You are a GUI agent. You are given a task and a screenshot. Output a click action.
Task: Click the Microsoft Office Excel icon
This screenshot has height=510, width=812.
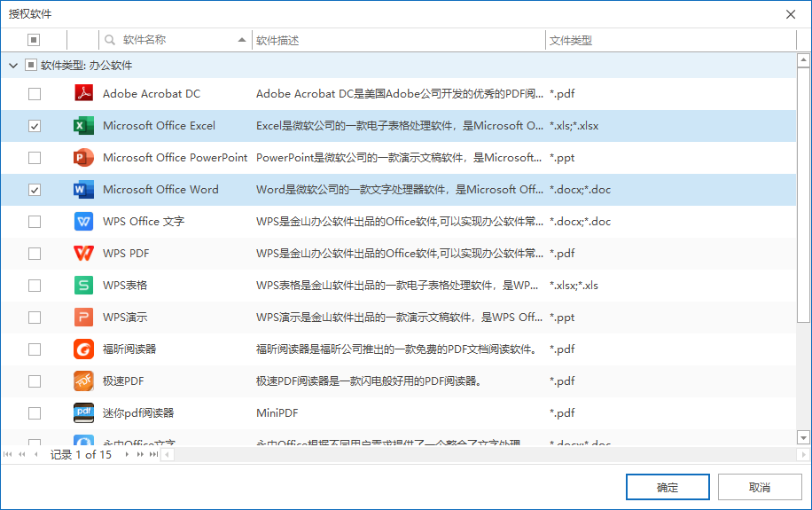click(83, 126)
